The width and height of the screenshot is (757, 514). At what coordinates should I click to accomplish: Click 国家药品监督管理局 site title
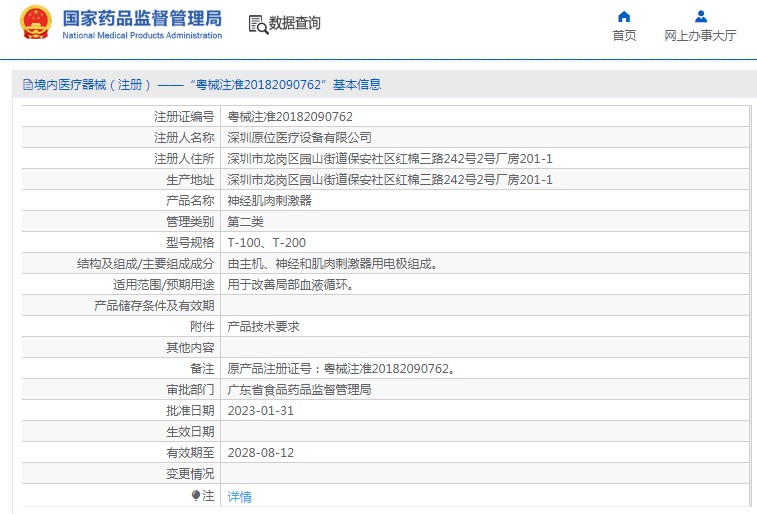pyautogui.click(x=142, y=18)
